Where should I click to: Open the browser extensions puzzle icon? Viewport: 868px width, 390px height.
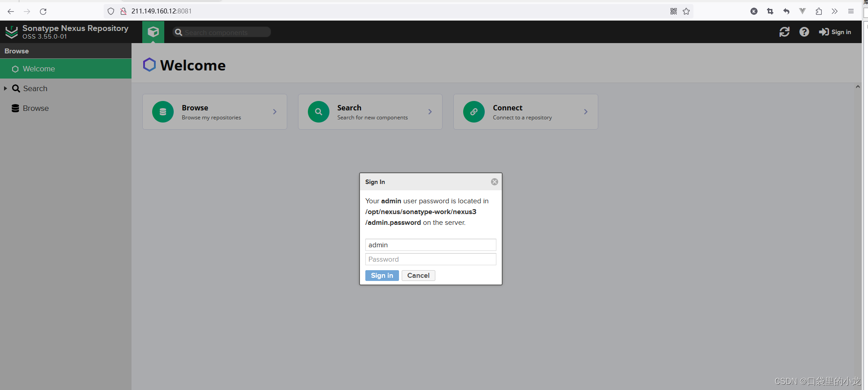click(x=819, y=11)
